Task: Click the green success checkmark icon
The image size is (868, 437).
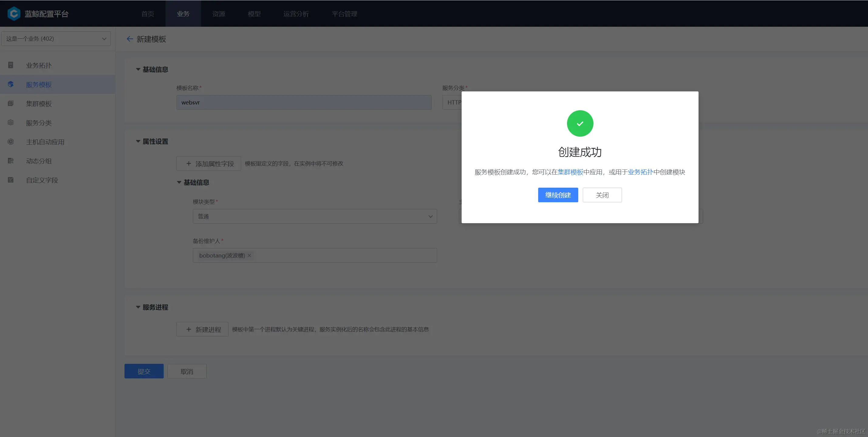Action: (580, 123)
